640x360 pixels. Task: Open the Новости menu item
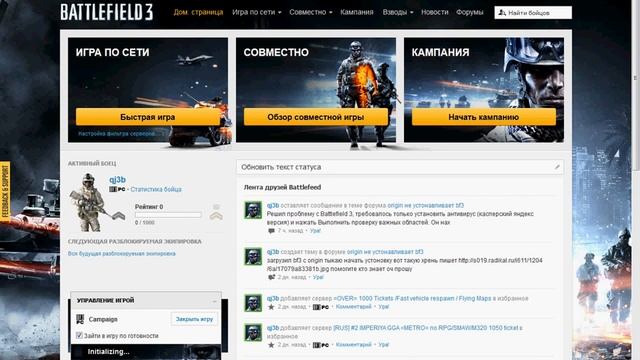pos(435,12)
